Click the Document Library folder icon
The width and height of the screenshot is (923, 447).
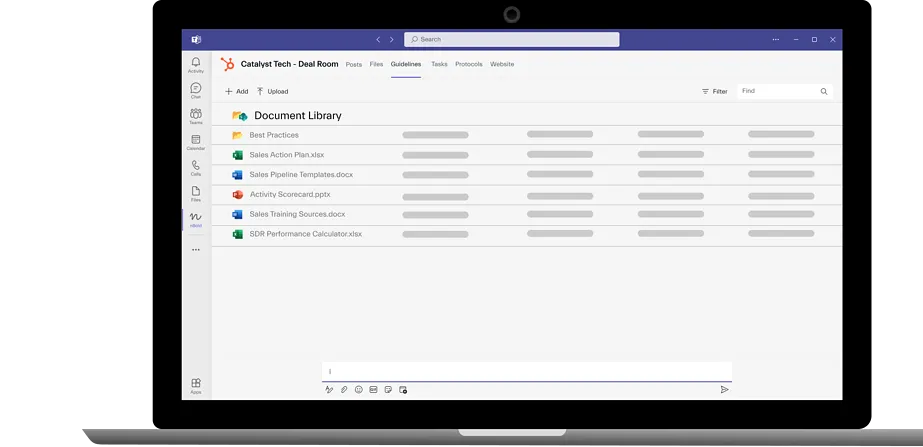pyautogui.click(x=240, y=116)
